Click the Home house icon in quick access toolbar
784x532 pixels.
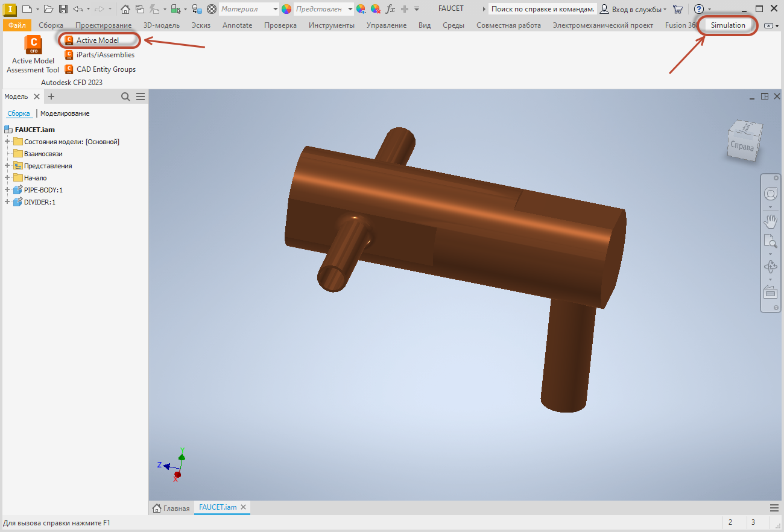coord(125,9)
